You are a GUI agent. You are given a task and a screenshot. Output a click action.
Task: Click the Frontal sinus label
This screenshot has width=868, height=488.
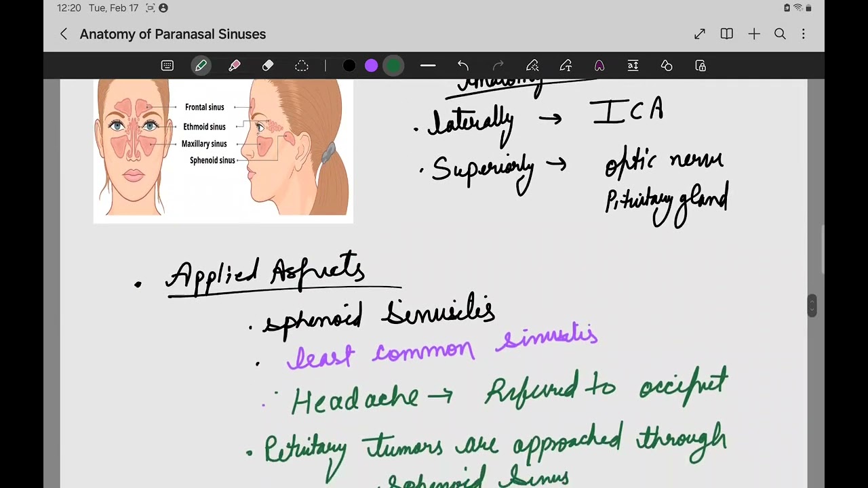pyautogui.click(x=204, y=107)
